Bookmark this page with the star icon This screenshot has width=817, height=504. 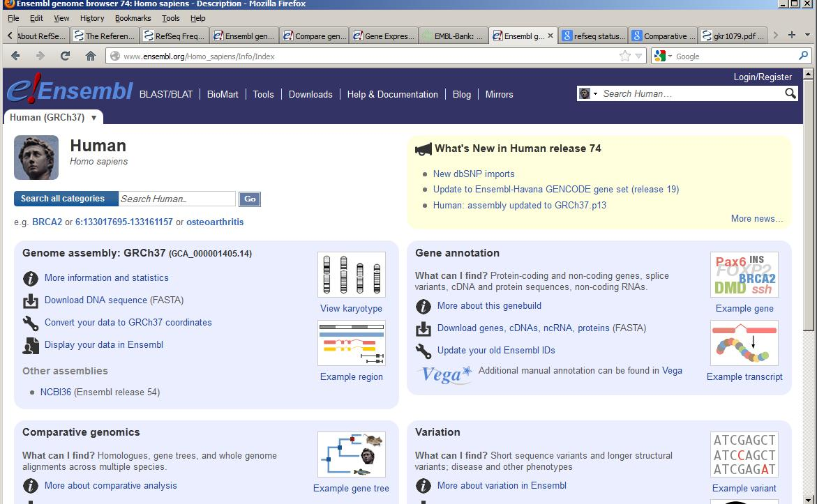[x=624, y=56]
